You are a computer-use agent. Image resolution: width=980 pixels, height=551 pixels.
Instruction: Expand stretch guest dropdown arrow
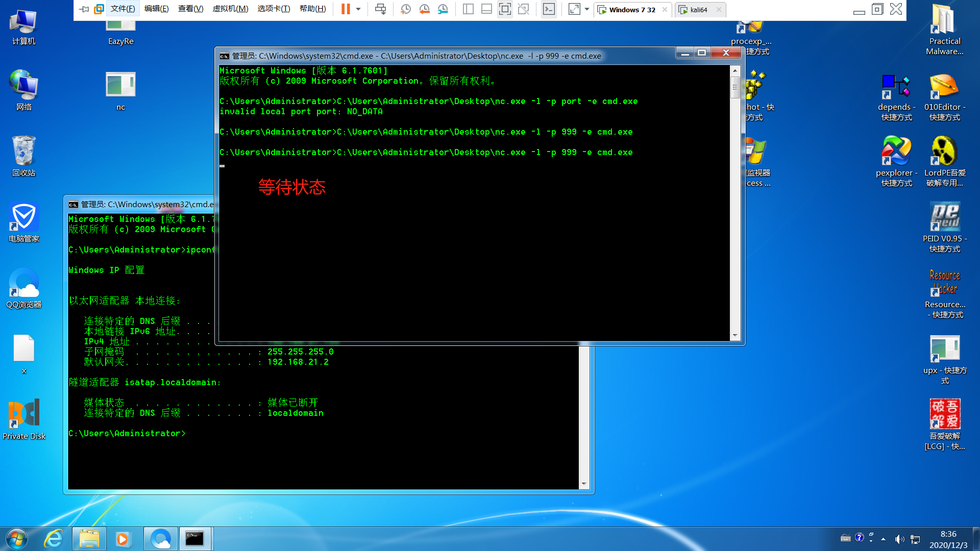pos(587,9)
